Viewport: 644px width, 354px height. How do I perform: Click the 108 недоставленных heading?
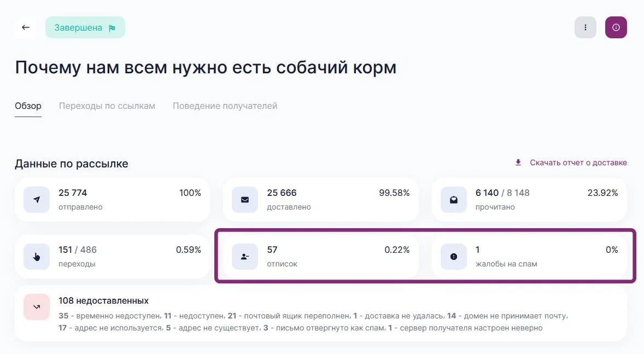(103, 300)
